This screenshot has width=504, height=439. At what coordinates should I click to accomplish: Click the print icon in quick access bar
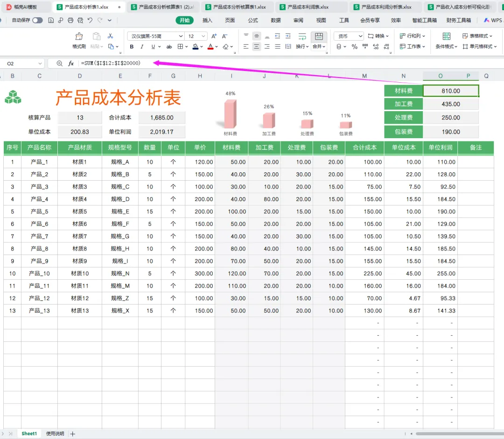coord(70,20)
